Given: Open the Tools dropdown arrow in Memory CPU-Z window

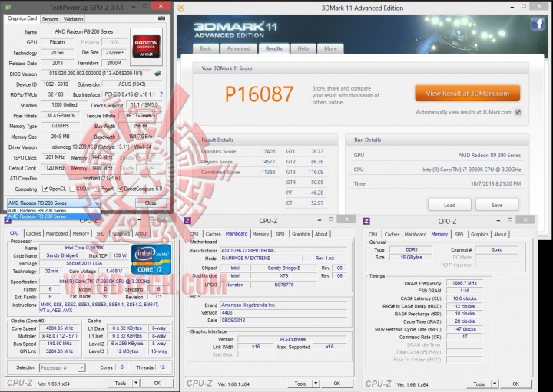Looking at the screenshot, I should [x=495, y=384].
